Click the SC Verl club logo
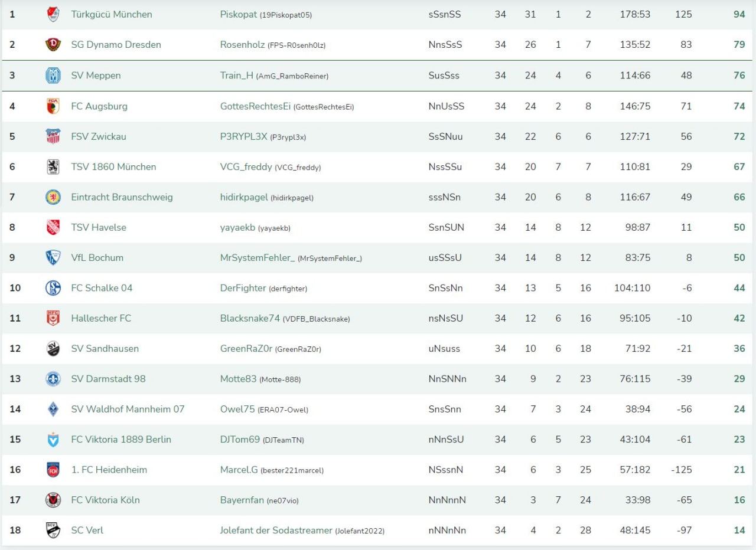 click(x=53, y=530)
